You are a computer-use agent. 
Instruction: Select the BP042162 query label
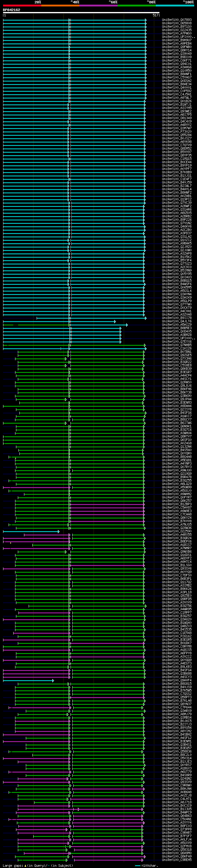pyautogui.click(x=11, y=10)
